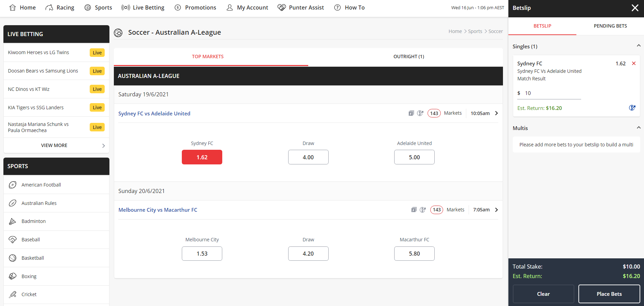This screenshot has width=644, height=306.
Task: Click the Home house icon
Action: pyautogui.click(x=13, y=7)
